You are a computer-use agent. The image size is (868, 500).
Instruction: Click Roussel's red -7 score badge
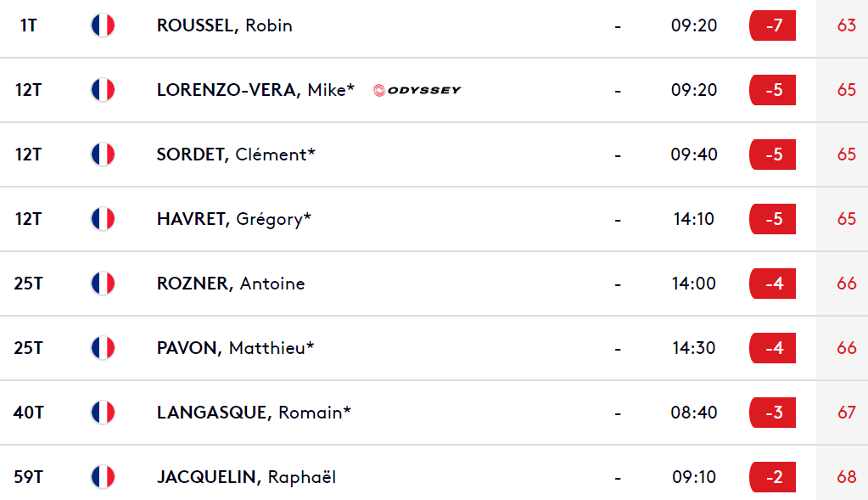[772, 25]
